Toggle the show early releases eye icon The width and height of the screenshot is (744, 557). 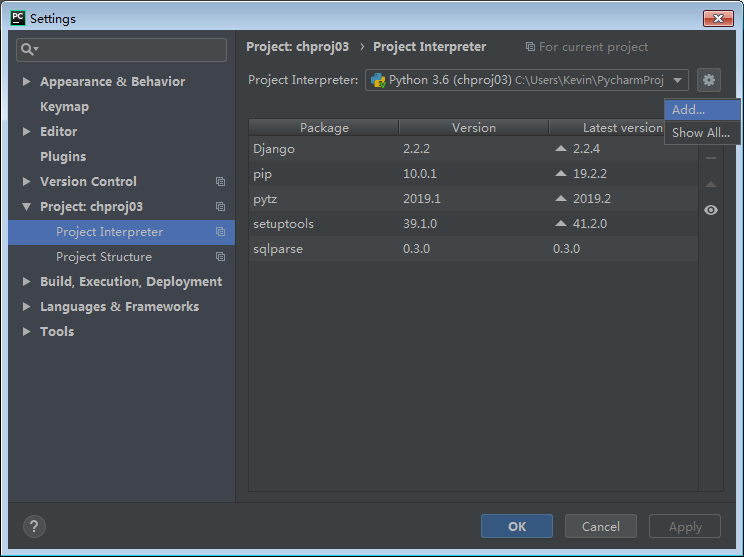[x=711, y=210]
